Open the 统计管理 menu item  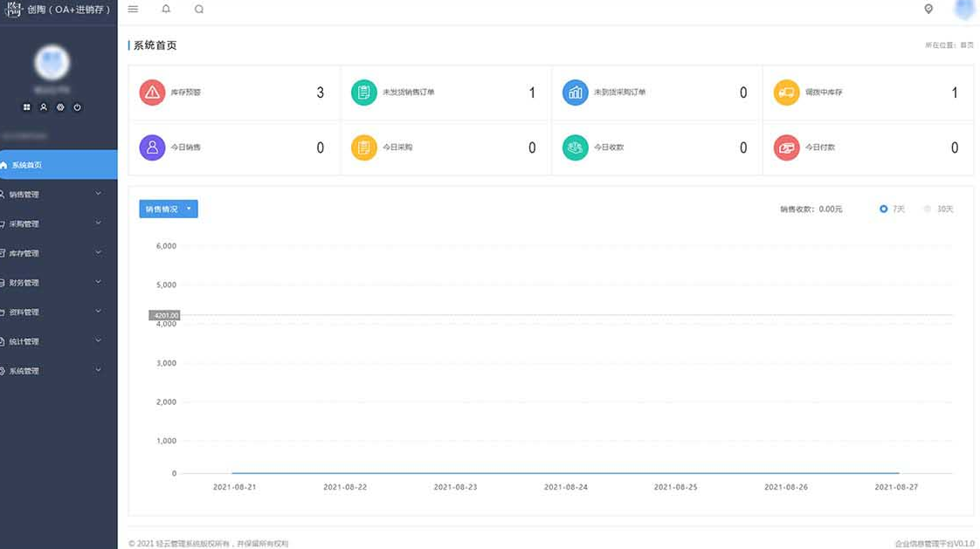pos(52,341)
